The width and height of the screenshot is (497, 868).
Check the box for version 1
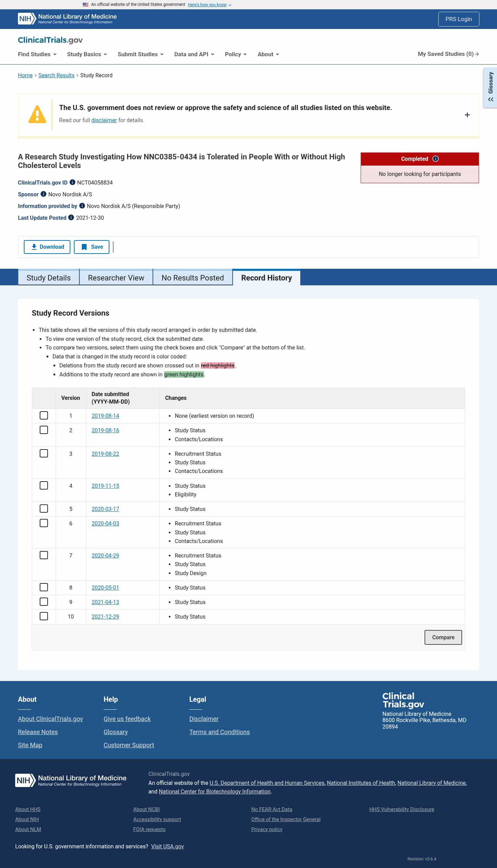[44, 415]
